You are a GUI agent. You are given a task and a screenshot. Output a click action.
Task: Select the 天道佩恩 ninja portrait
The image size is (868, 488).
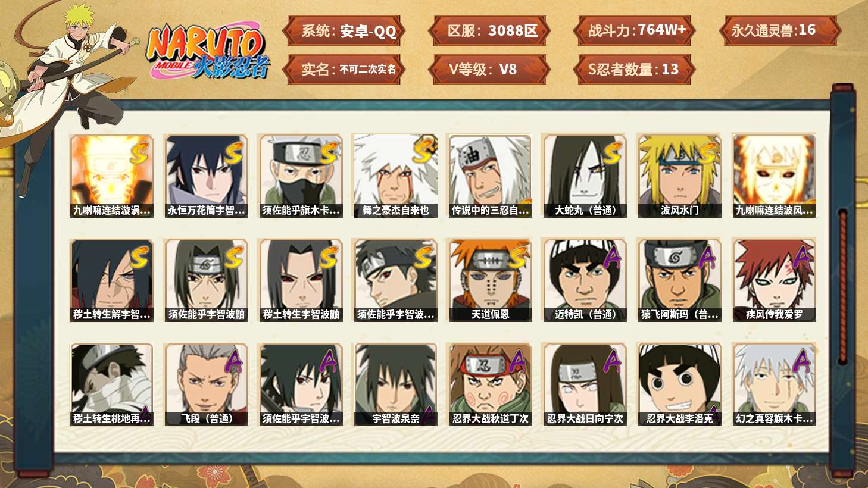(x=490, y=280)
